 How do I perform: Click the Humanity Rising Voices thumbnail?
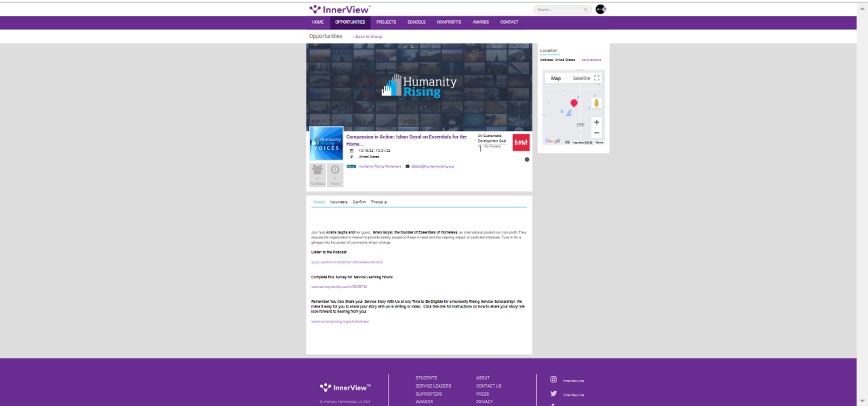pyautogui.click(x=326, y=143)
